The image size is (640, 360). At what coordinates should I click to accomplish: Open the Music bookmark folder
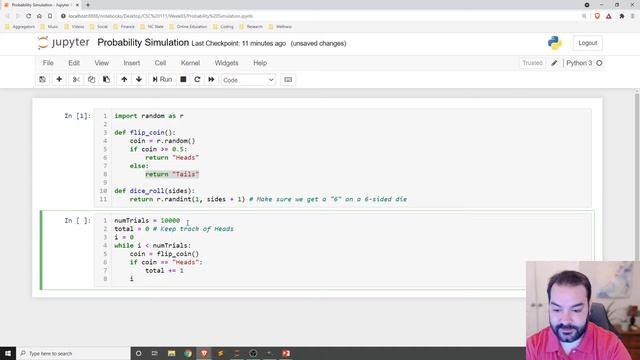tap(49, 27)
